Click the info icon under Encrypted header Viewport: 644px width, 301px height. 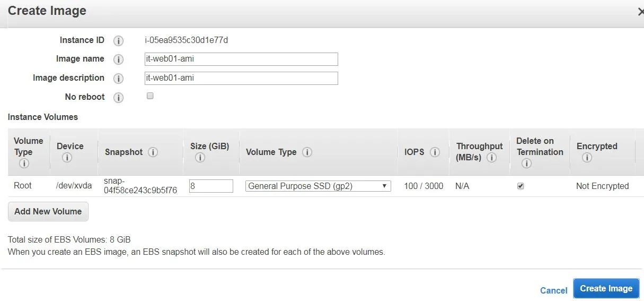pyautogui.click(x=586, y=158)
